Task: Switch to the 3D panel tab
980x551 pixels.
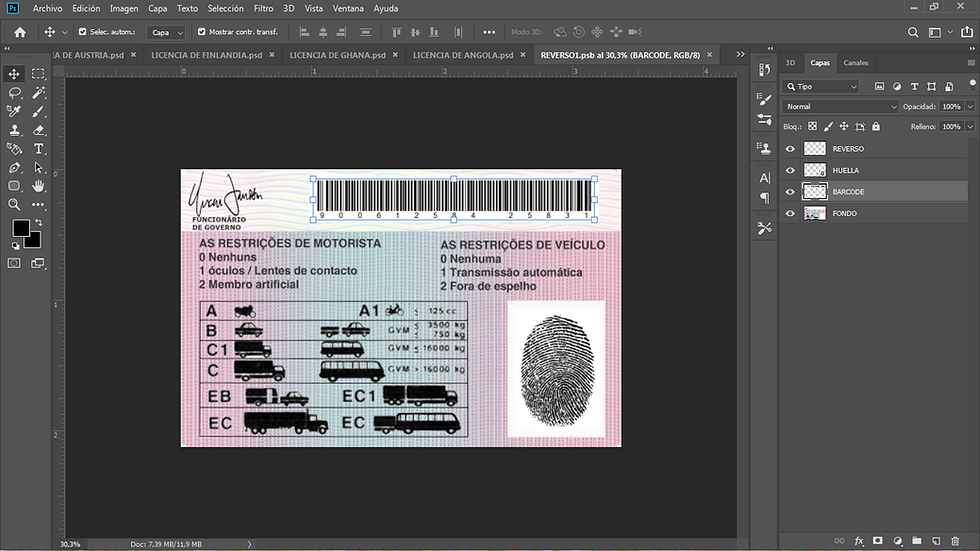Action: tap(790, 62)
